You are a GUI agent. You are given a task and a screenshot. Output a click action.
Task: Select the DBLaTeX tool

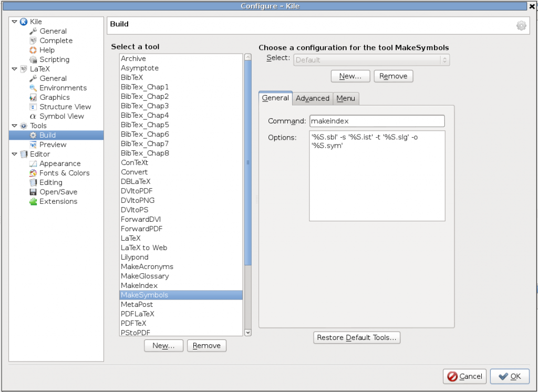click(x=181, y=182)
